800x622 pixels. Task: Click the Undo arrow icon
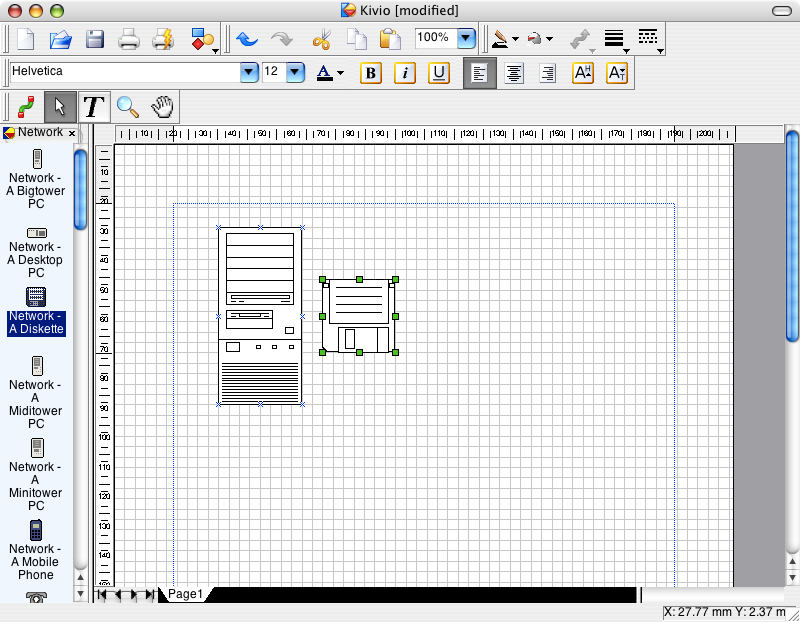247,40
